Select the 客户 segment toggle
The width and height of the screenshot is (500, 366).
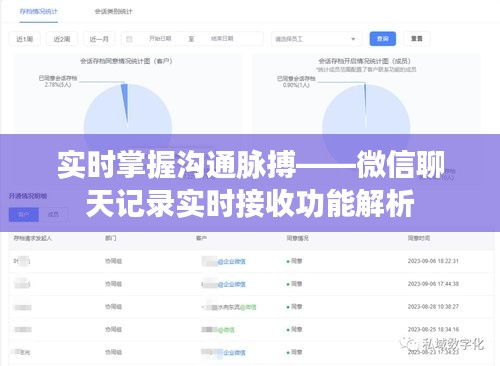pyautogui.click(x=24, y=214)
